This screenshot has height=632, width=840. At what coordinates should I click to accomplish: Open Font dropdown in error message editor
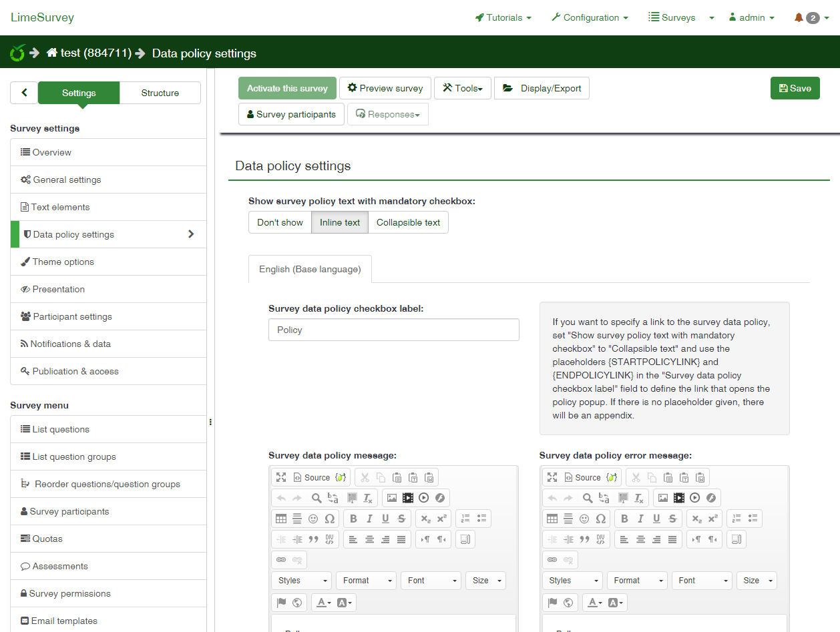(701, 581)
